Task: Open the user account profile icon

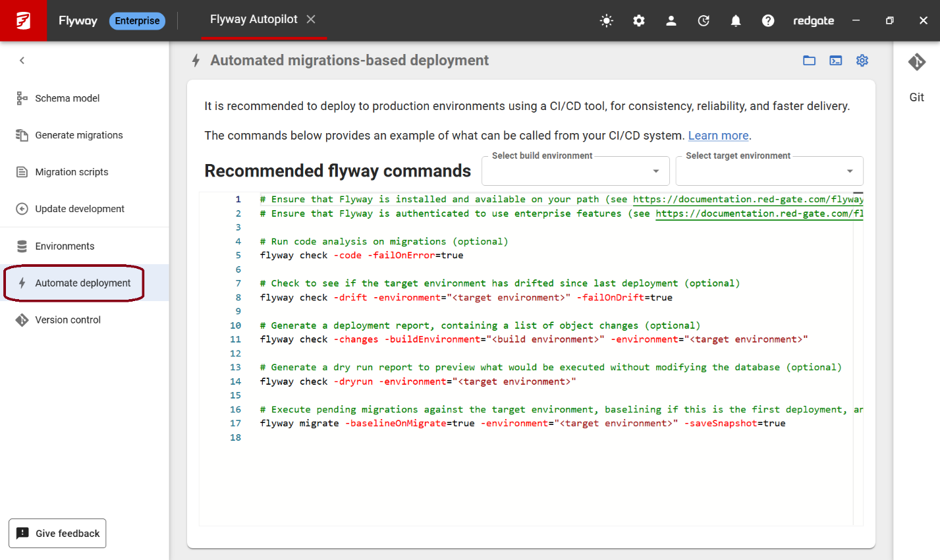Action: 671,21
